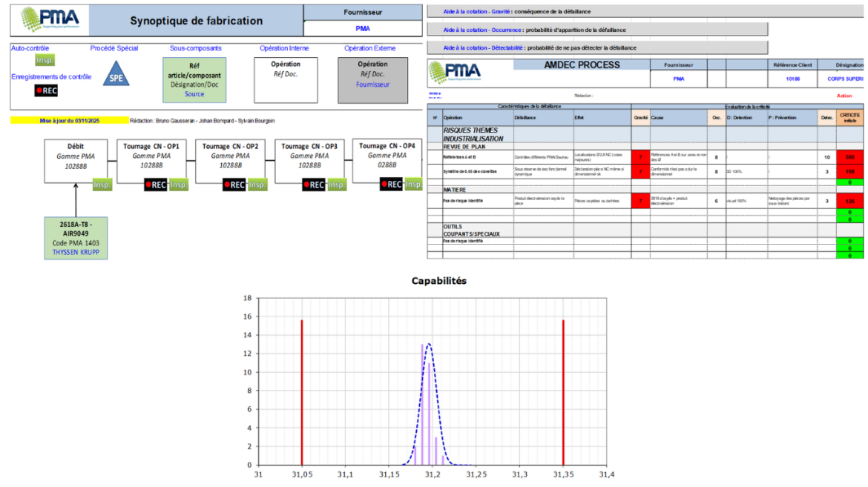The height and width of the screenshot is (487, 868).
Task: Click the blue SPE triangle symbol
Action: click(x=116, y=76)
